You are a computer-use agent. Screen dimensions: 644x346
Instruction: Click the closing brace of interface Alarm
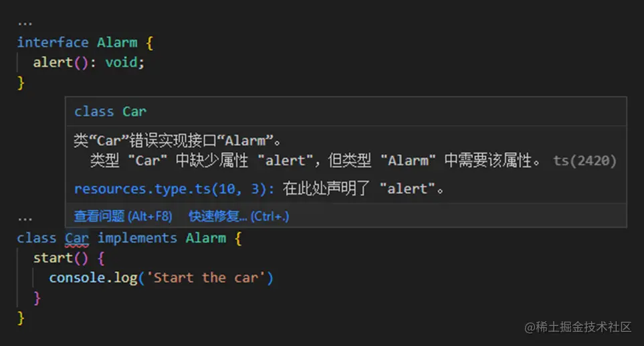(21, 82)
